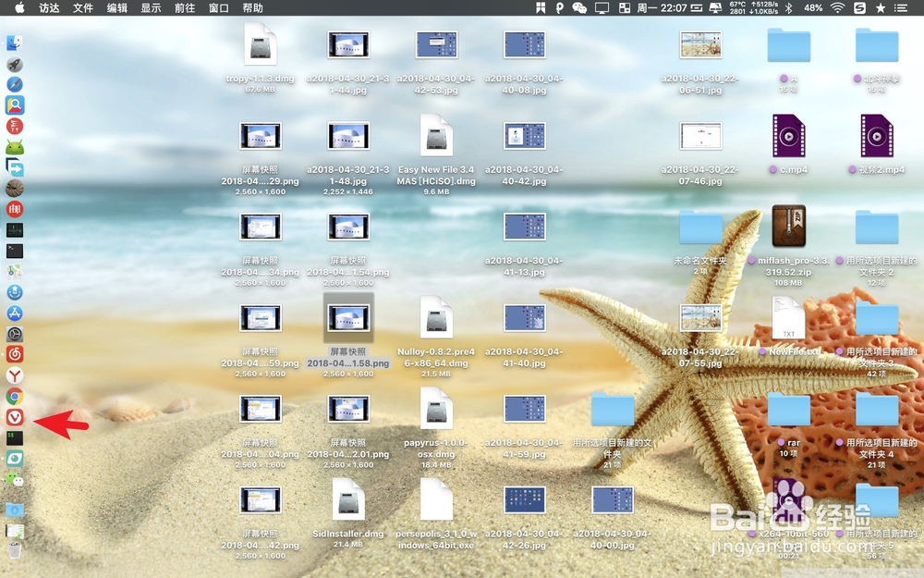Select thumbnail a2018-04-30_22-06-51.jpg
This screenshot has width=924, height=578.
point(700,44)
